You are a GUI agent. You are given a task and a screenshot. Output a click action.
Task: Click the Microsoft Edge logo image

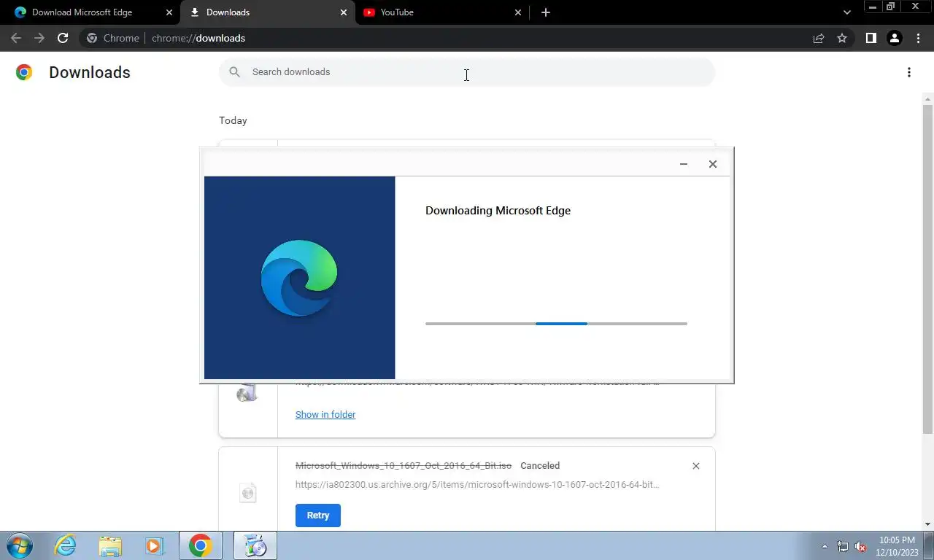(299, 278)
